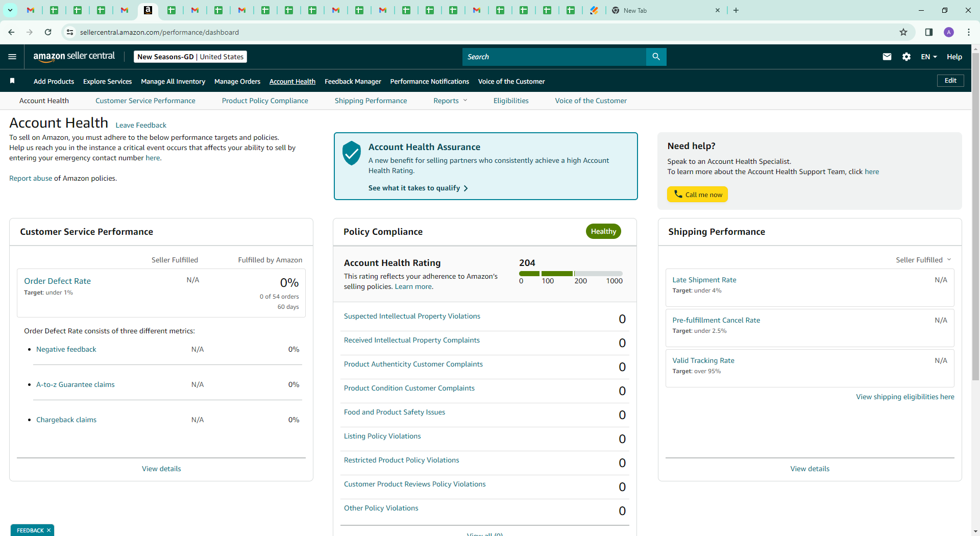980x536 pixels.
Task: Open Product Authenticity Customer Complaints
Action: click(413, 364)
